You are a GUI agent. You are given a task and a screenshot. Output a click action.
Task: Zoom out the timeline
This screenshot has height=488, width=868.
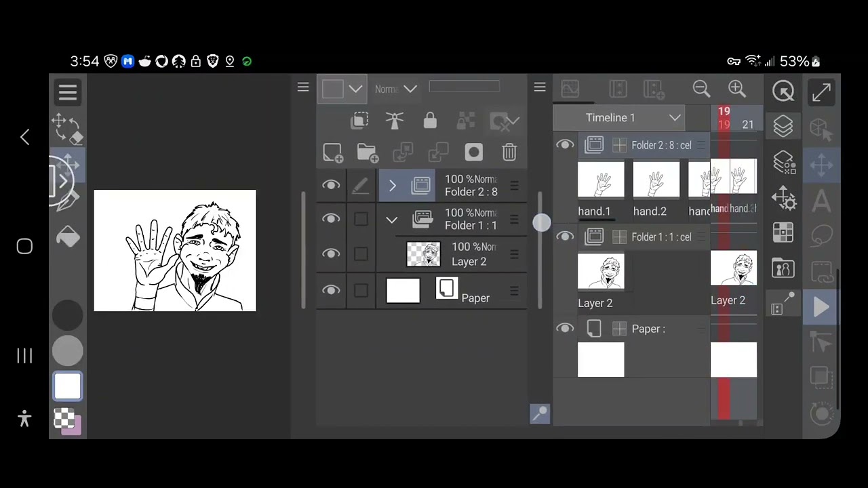pyautogui.click(x=701, y=89)
